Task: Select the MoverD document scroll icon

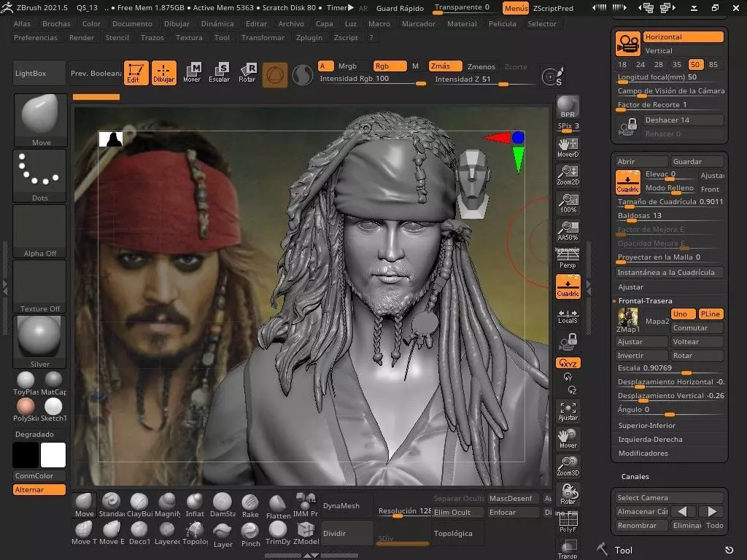Action: pyautogui.click(x=568, y=148)
